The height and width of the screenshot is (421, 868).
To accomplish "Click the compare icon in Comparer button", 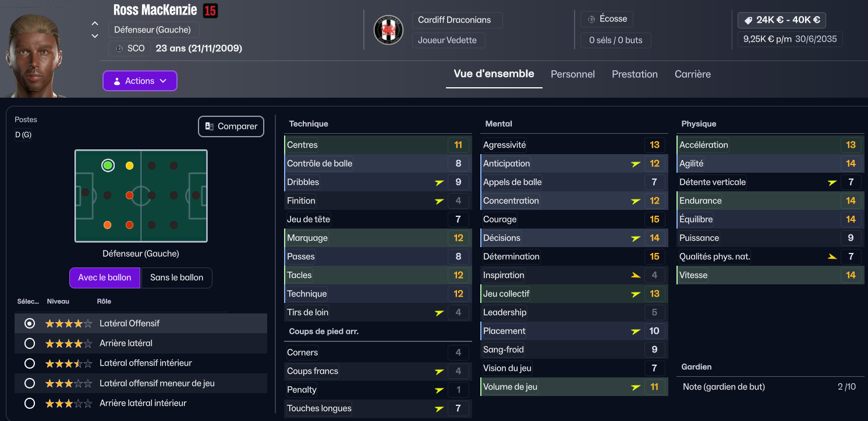I will point(209,126).
